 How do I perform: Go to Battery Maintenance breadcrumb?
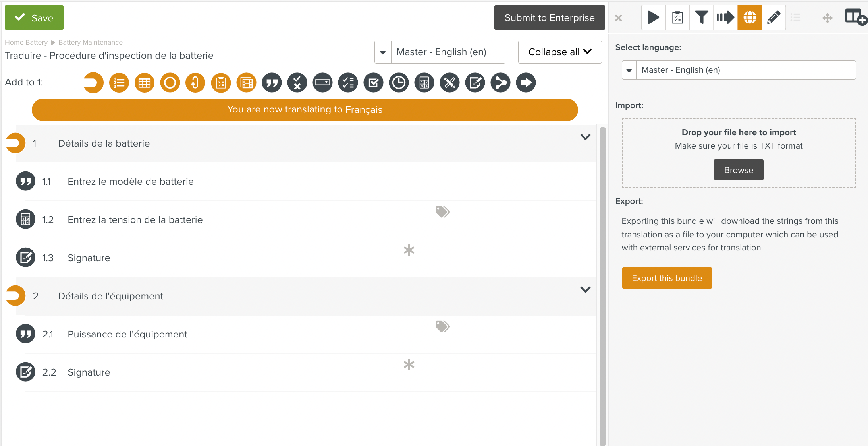click(91, 42)
